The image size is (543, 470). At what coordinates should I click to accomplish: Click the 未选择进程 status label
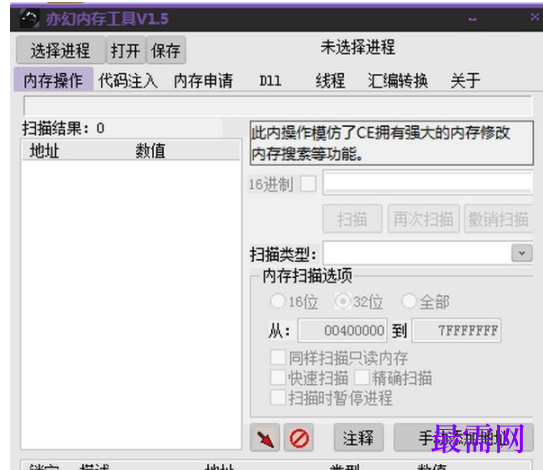click(358, 47)
